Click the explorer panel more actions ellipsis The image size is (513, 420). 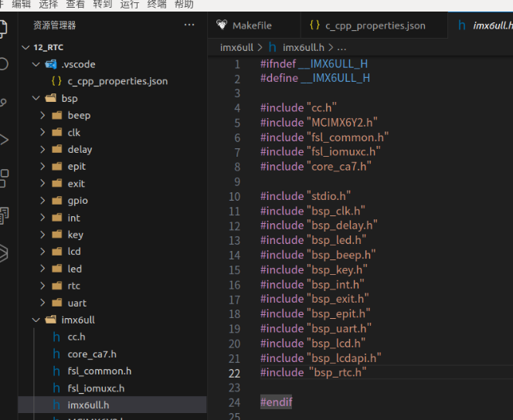189,25
